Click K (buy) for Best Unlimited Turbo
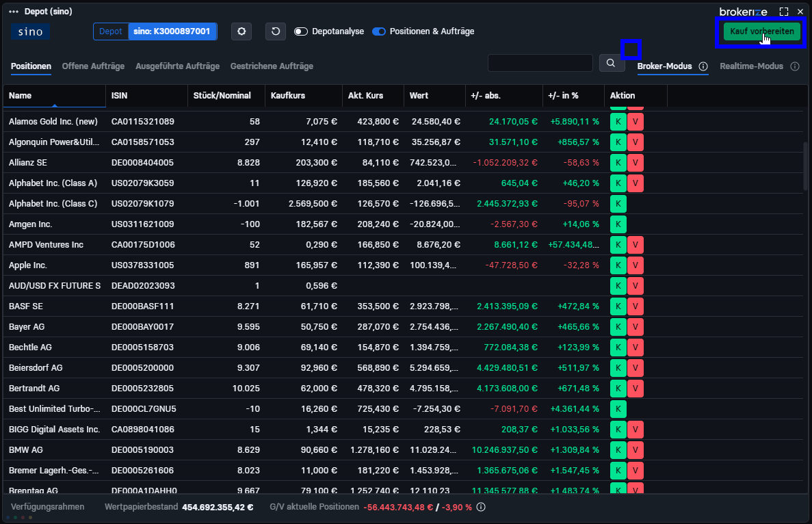 [618, 409]
